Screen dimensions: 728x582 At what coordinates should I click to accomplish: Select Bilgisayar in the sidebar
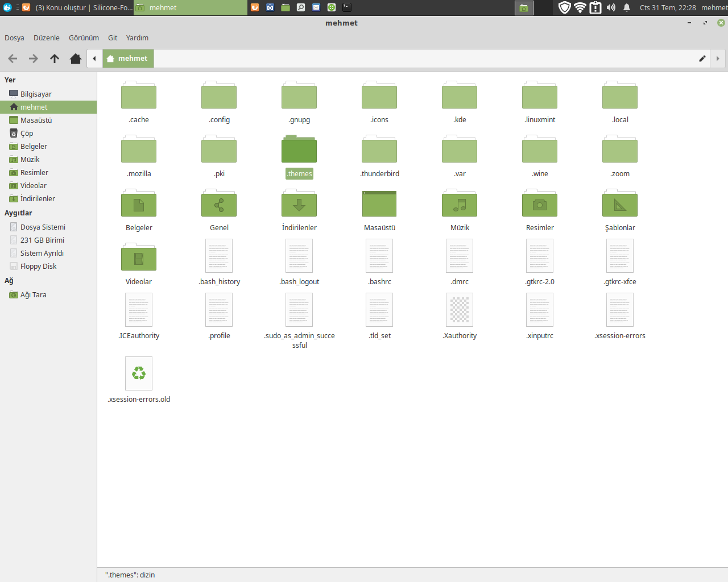48,94
